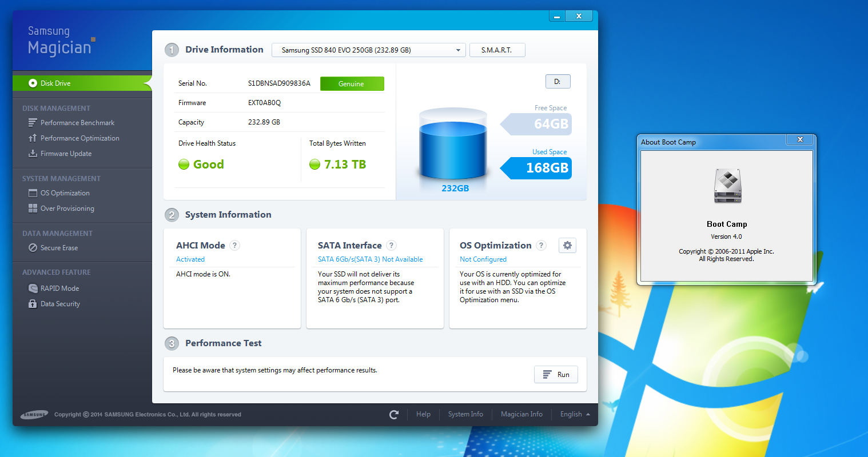Open the S.M.A.R.T. details button
The image size is (868, 457).
[x=497, y=50]
